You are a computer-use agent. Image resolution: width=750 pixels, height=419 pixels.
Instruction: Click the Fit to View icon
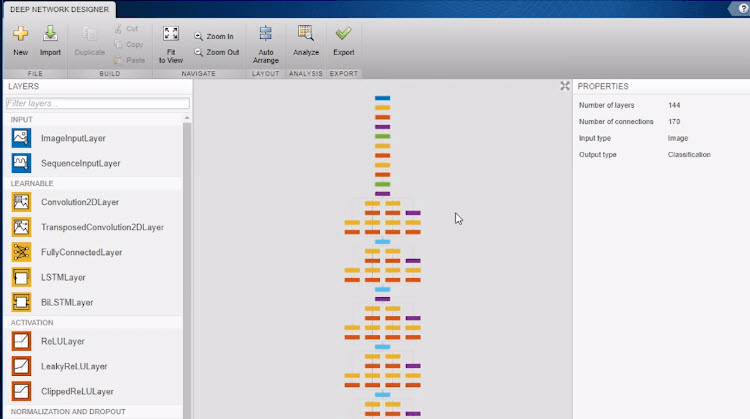click(171, 34)
